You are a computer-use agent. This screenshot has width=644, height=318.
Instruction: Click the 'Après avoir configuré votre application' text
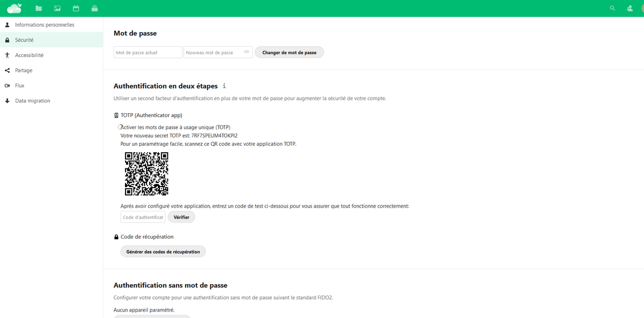coord(265,206)
